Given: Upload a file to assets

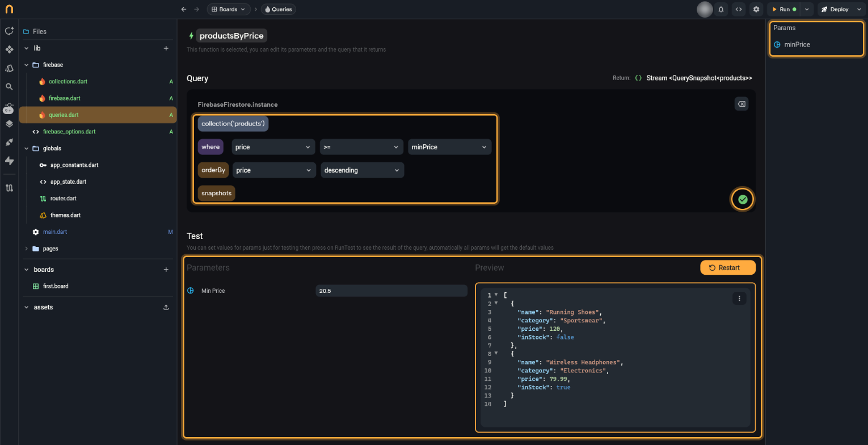Looking at the screenshot, I should pyautogui.click(x=166, y=307).
